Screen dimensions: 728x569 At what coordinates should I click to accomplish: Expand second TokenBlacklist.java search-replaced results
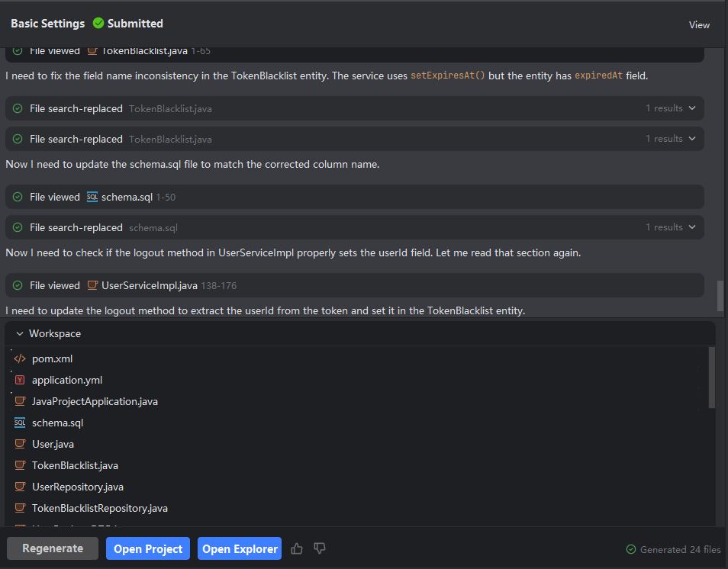coord(692,139)
